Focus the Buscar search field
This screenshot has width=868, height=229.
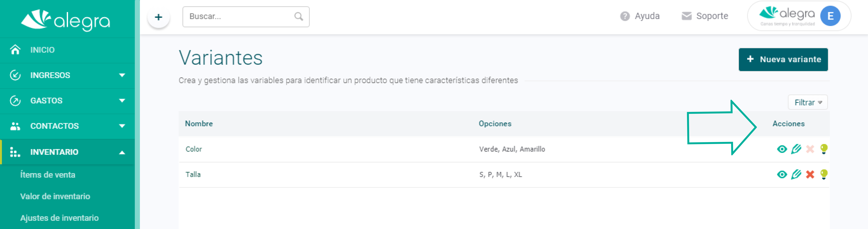tap(246, 16)
